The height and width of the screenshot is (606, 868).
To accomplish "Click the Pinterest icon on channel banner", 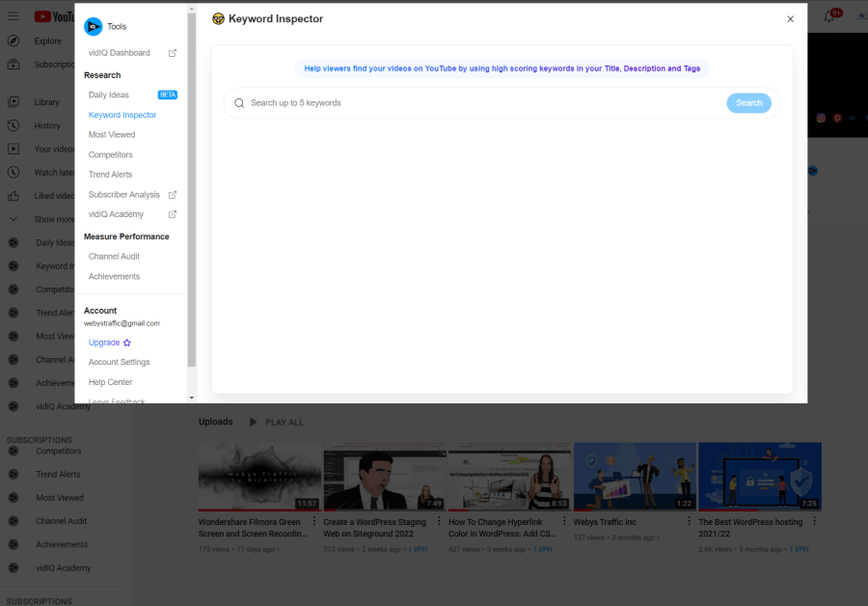I will pyautogui.click(x=837, y=118).
